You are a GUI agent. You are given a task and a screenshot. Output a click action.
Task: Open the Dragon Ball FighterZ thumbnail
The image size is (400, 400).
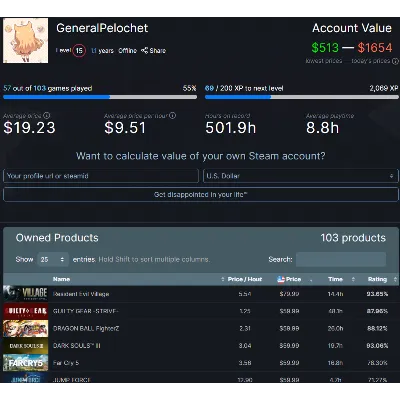coord(25,328)
